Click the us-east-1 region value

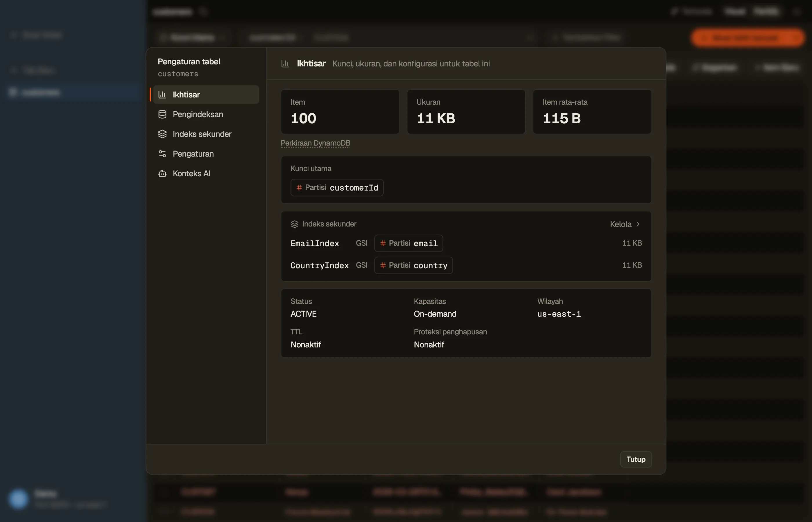pyautogui.click(x=559, y=314)
